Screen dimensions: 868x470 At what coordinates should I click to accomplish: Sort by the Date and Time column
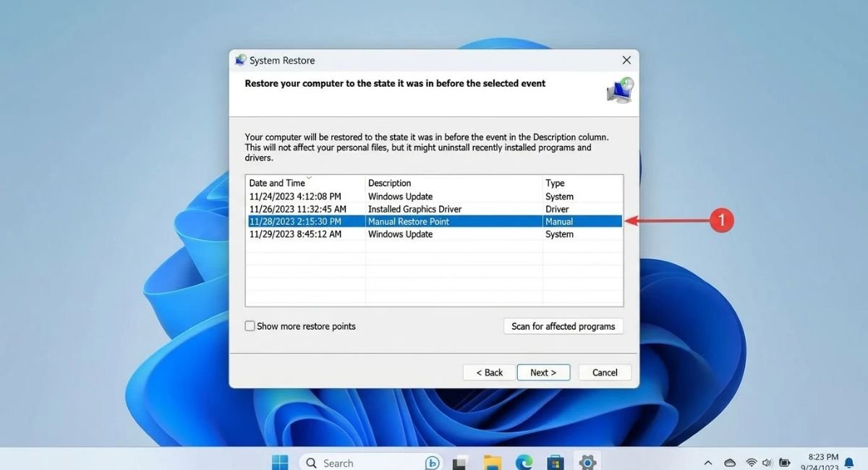(305, 183)
